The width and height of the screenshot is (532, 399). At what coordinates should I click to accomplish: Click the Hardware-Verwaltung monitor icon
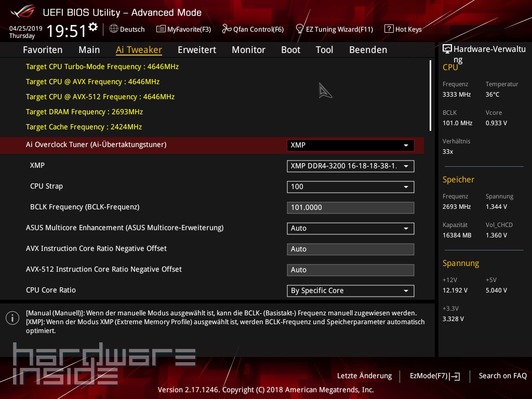[447, 49]
